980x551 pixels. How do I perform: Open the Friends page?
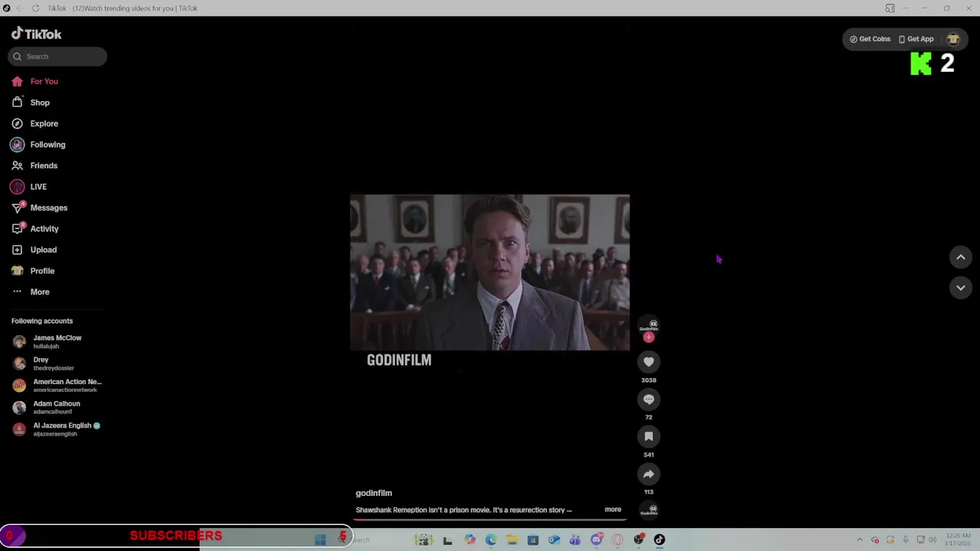34,165
